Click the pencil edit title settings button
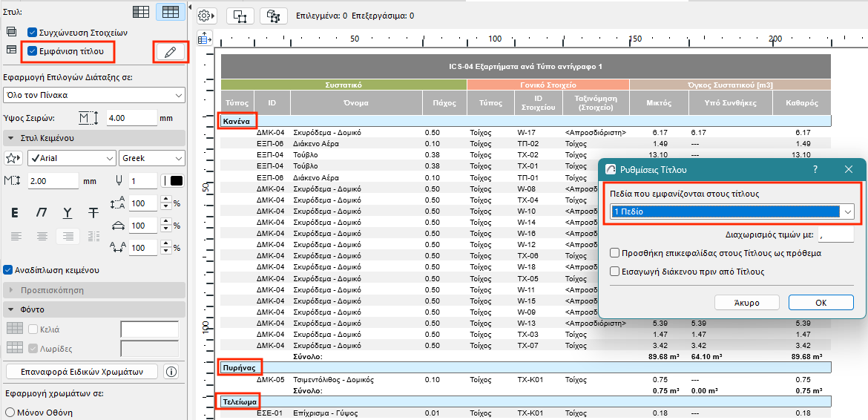This screenshot has width=868, height=420. coord(171,52)
